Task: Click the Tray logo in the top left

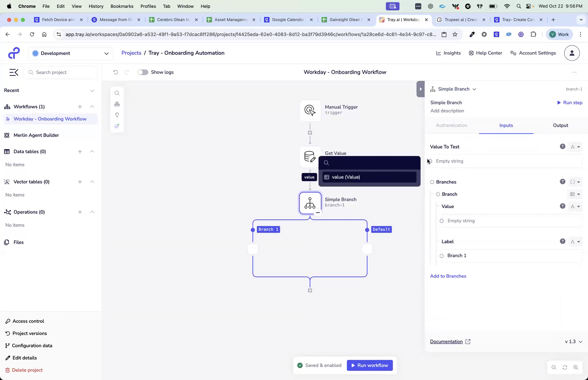Action: pos(14,53)
